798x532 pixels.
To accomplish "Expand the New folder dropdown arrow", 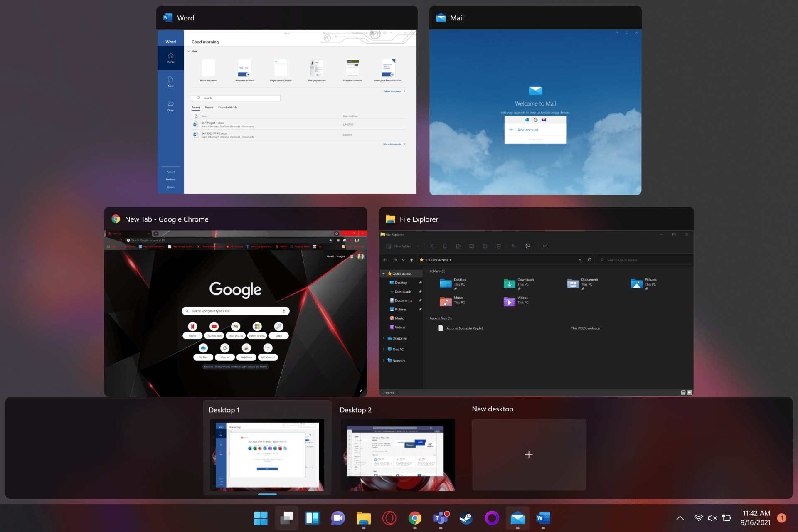I will click(418, 246).
